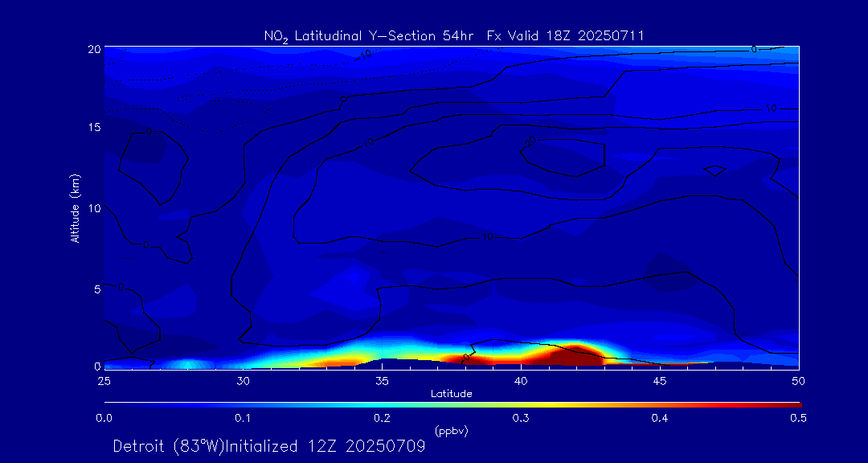This screenshot has width=868, height=463.
Task: Click the "Detroit (83°W)Initialized 12Z 20250709" caption
Action: pyautogui.click(x=269, y=446)
